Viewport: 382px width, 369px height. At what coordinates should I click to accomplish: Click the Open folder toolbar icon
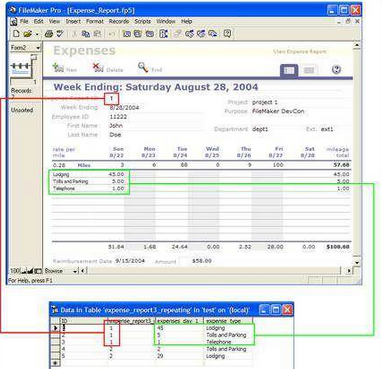tap(28, 34)
